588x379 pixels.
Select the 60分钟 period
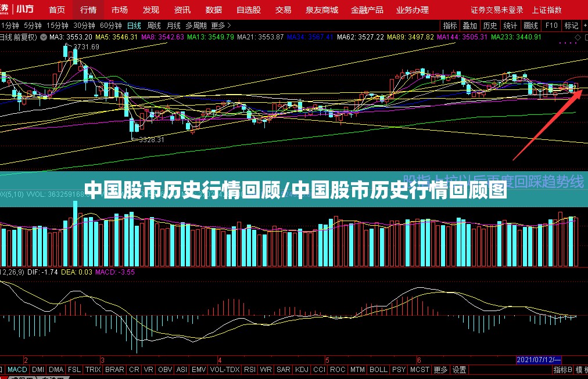(111, 26)
